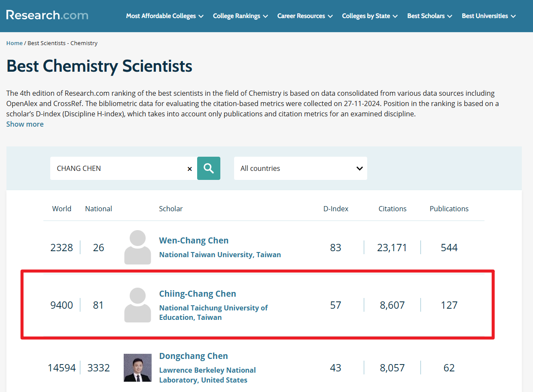
Task: Click citations value 23,171
Action: (392, 248)
